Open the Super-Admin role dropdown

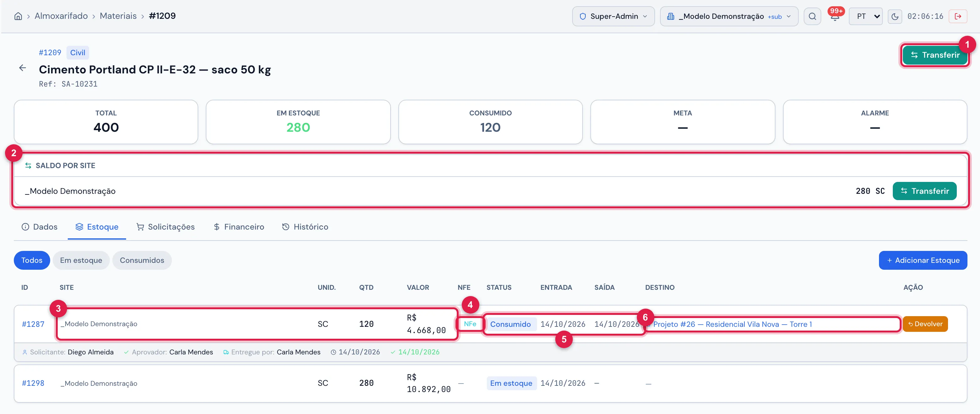click(613, 16)
